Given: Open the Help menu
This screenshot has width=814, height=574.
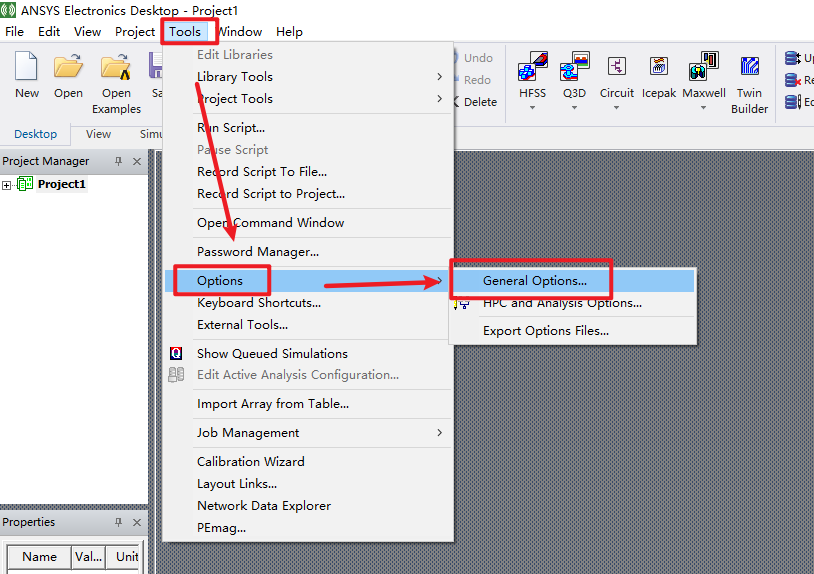Looking at the screenshot, I should 289,32.
